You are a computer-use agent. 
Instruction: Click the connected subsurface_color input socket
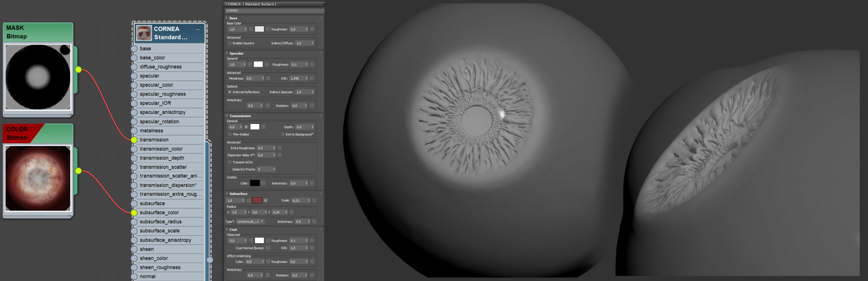(134, 213)
